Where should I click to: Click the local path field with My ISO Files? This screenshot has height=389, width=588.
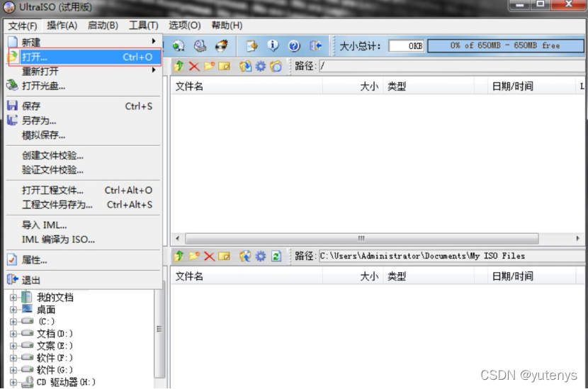point(451,256)
